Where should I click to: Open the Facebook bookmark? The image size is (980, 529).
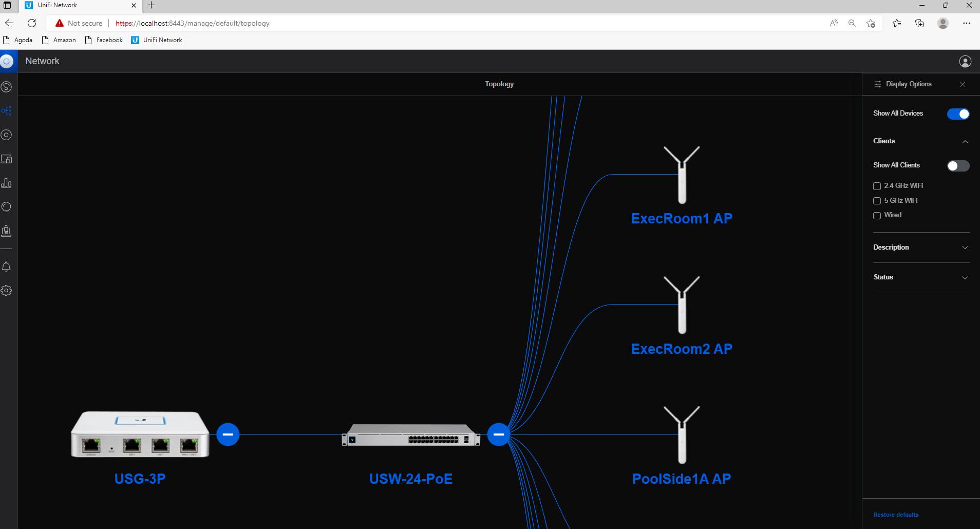click(104, 40)
